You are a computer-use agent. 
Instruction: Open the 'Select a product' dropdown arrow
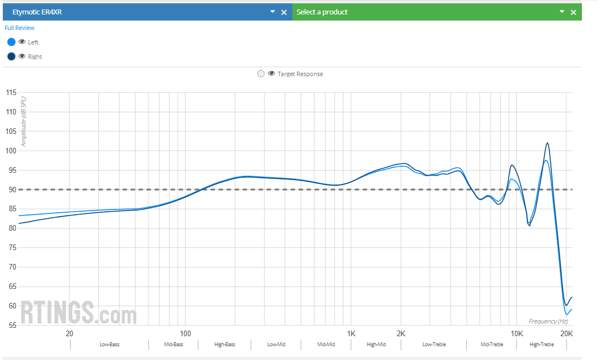pyautogui.click(x=562, y=12)
